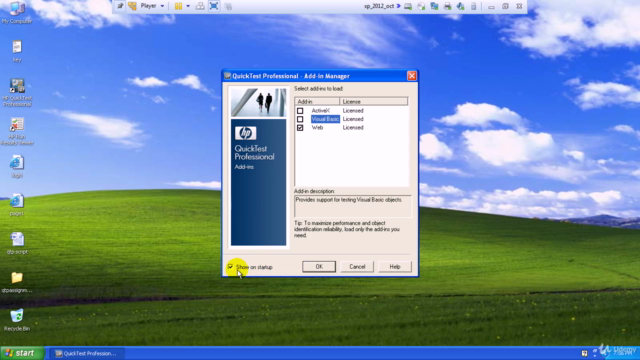Click send Ctrl+Alt+Del icon
The image size is (640, 360).
tap(200, 6)
